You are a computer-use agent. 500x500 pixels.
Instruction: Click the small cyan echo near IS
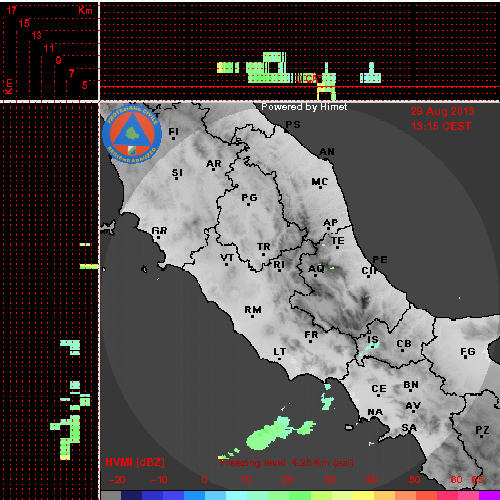pos(371,346)
